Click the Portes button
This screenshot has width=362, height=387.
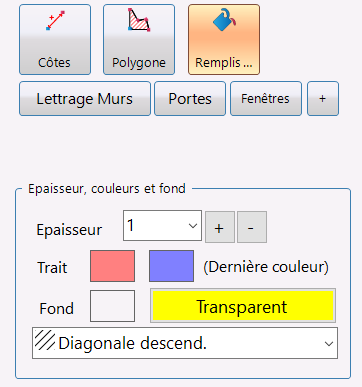click(190, 99)
